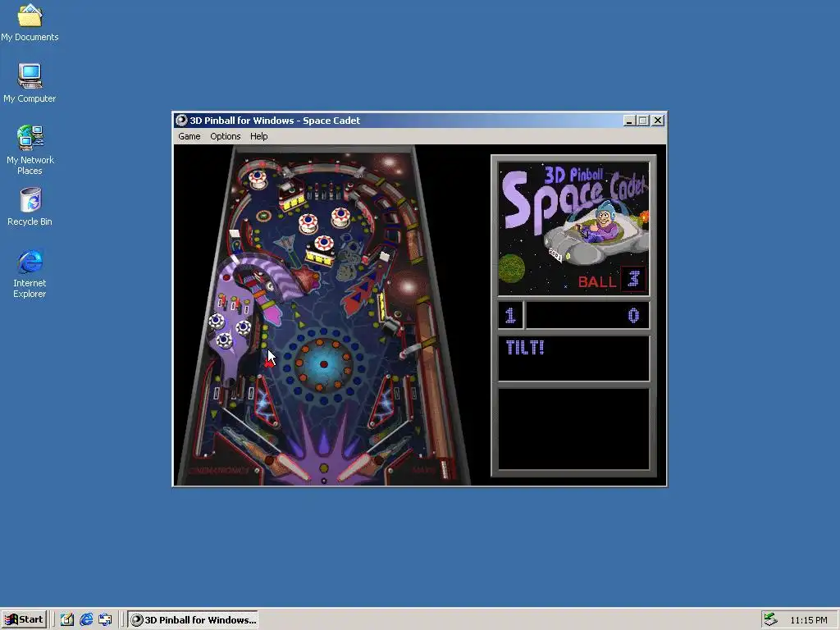Select the Recycle Bin icon
The width and height of the screenshot is (840, 630).
(30, 207)
